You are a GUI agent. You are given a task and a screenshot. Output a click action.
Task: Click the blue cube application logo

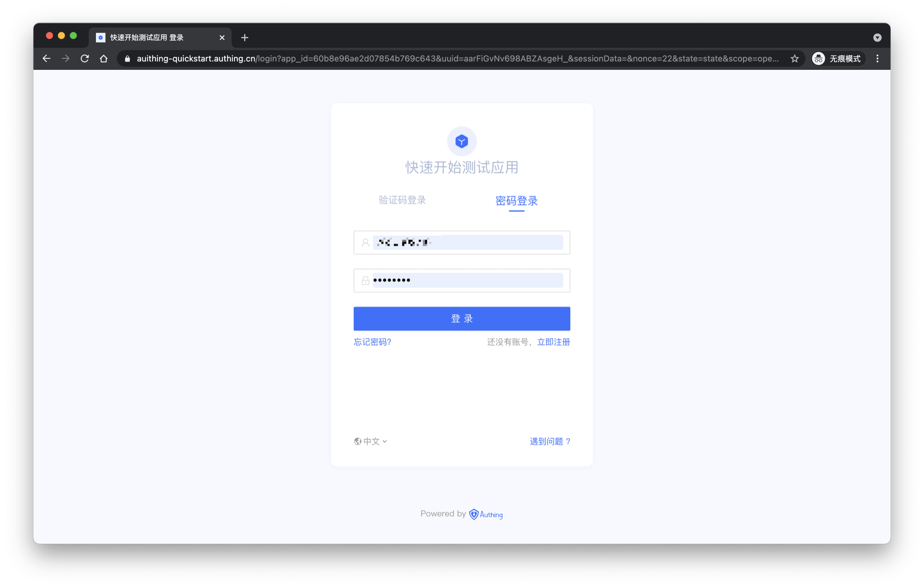point(462,141)
